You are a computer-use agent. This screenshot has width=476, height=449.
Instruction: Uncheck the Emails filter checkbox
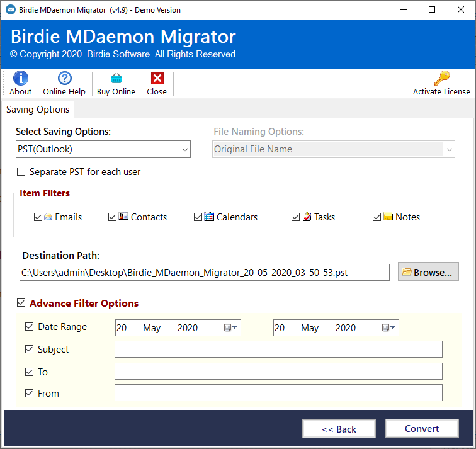38,217
